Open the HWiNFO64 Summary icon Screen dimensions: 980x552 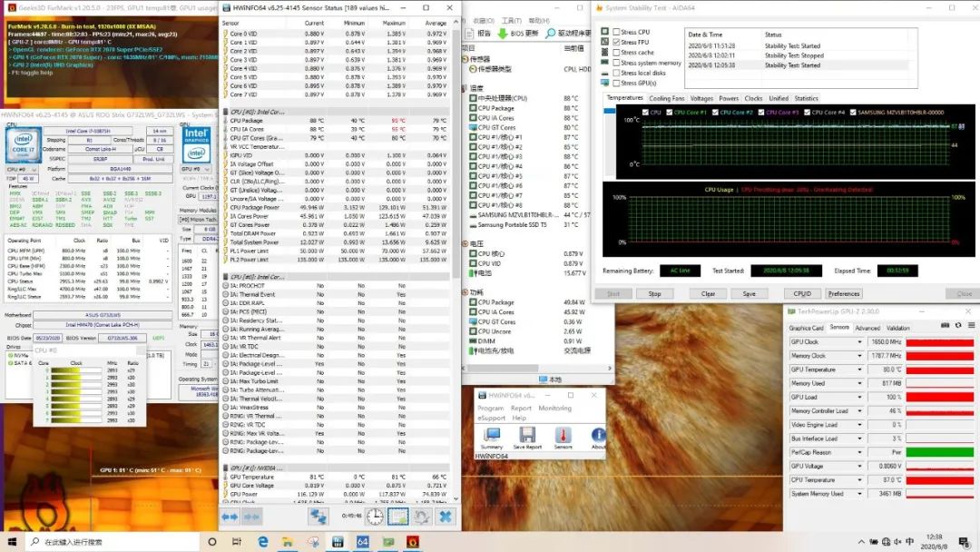click(491, 437)
